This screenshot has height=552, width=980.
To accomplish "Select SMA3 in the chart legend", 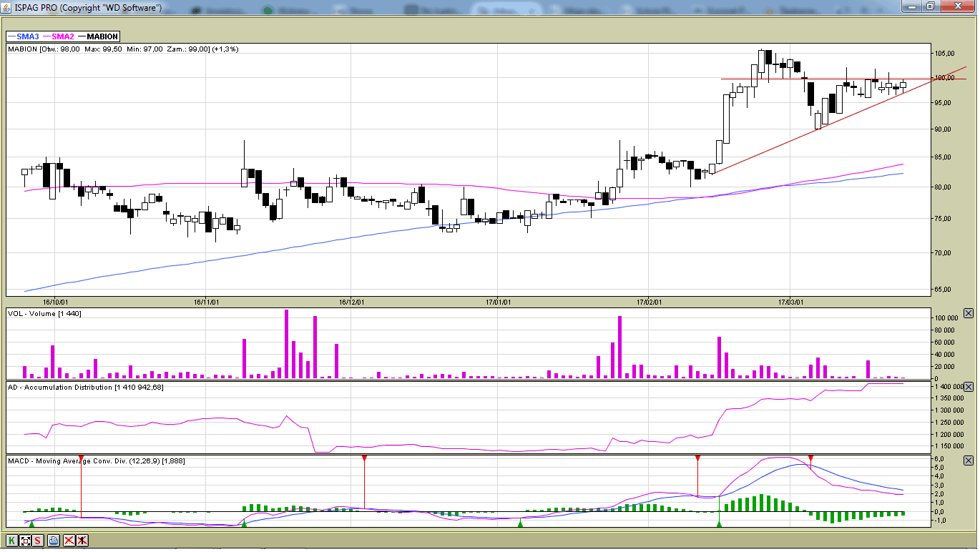I will (23, 36).
